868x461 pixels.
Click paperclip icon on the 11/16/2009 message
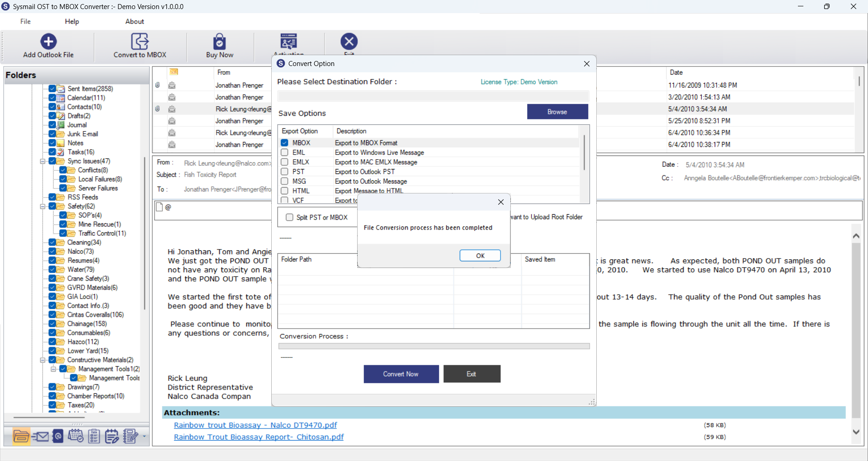coord(157,85)
